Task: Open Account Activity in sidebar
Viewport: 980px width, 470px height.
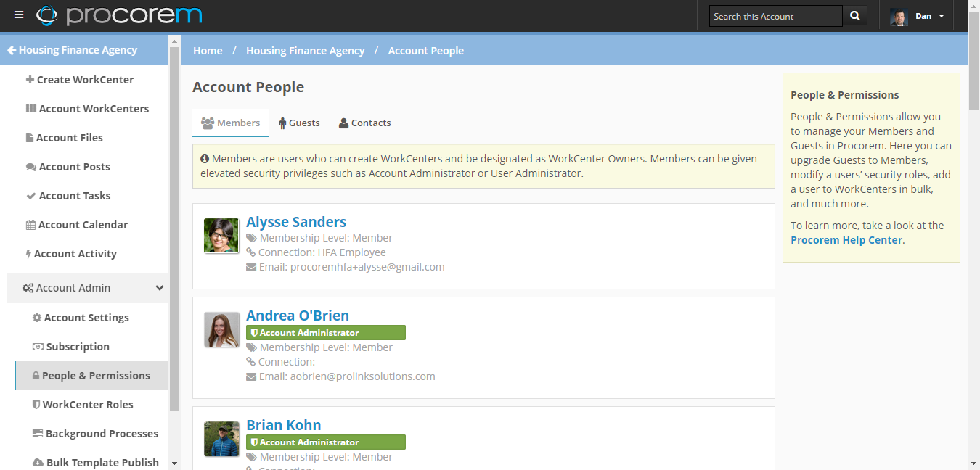Action: point(75,254)
